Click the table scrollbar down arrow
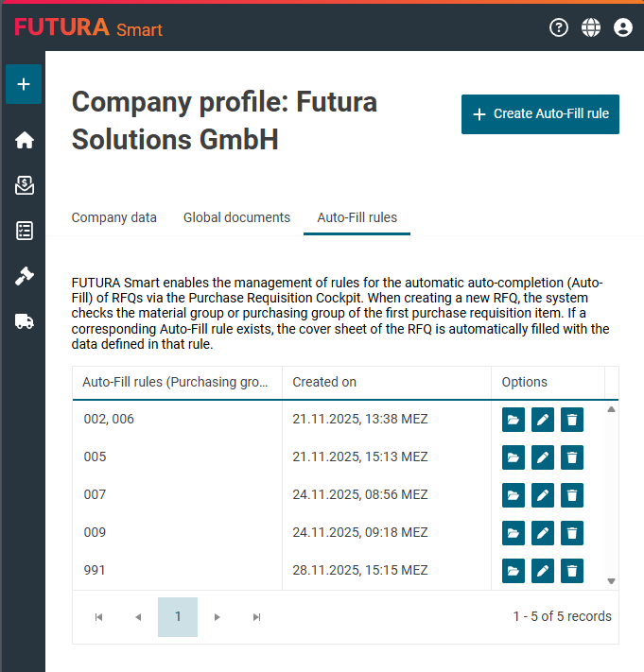The width and height of the screenshot is (644, 672). point(611,581)
